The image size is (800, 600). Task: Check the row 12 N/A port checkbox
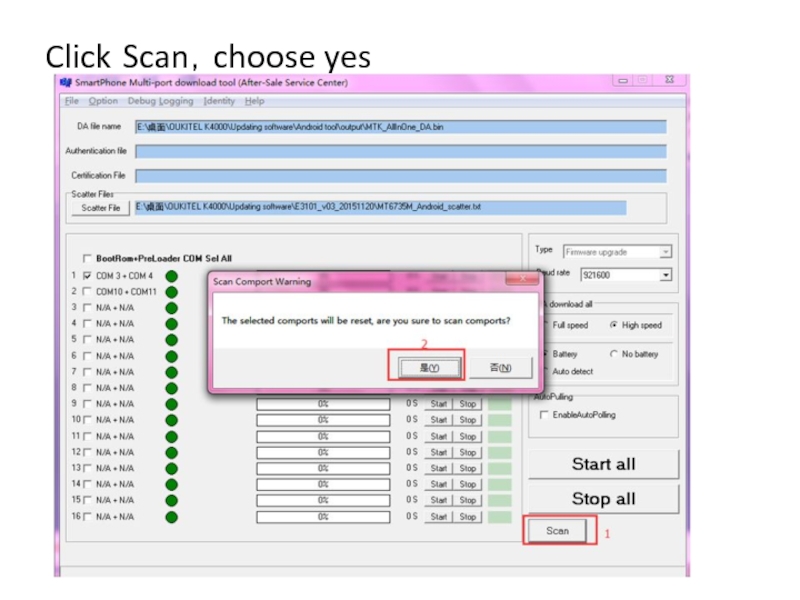(87, 453)
